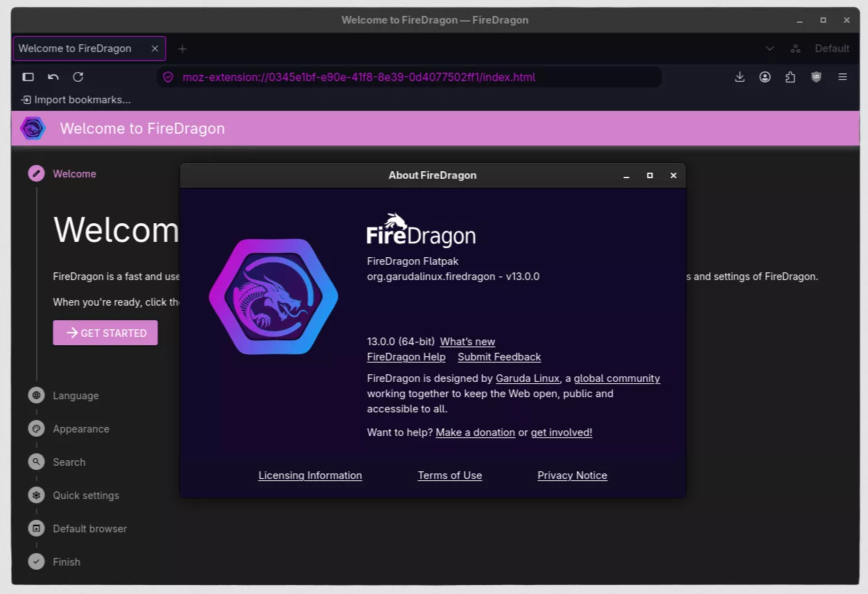Open the Garuda Linux link

click(528, 378)
